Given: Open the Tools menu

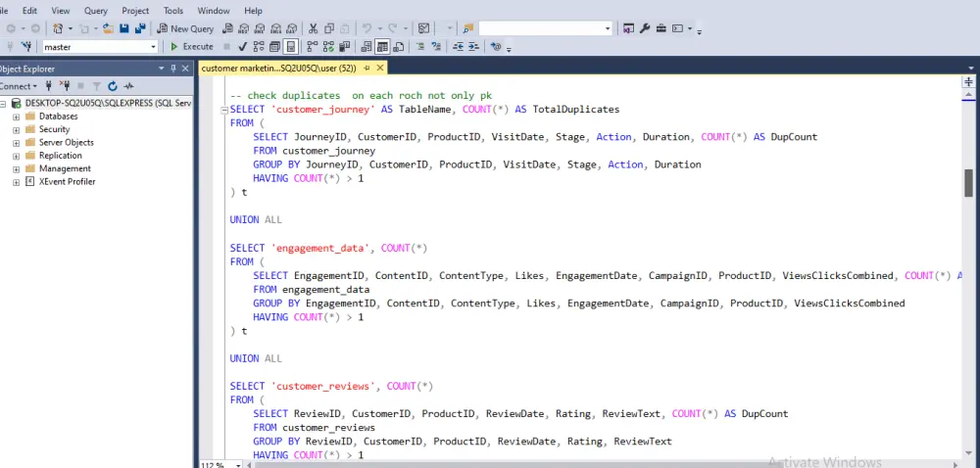Looking at the screenshot, I should pyautogui.click(x=173, y=11).
